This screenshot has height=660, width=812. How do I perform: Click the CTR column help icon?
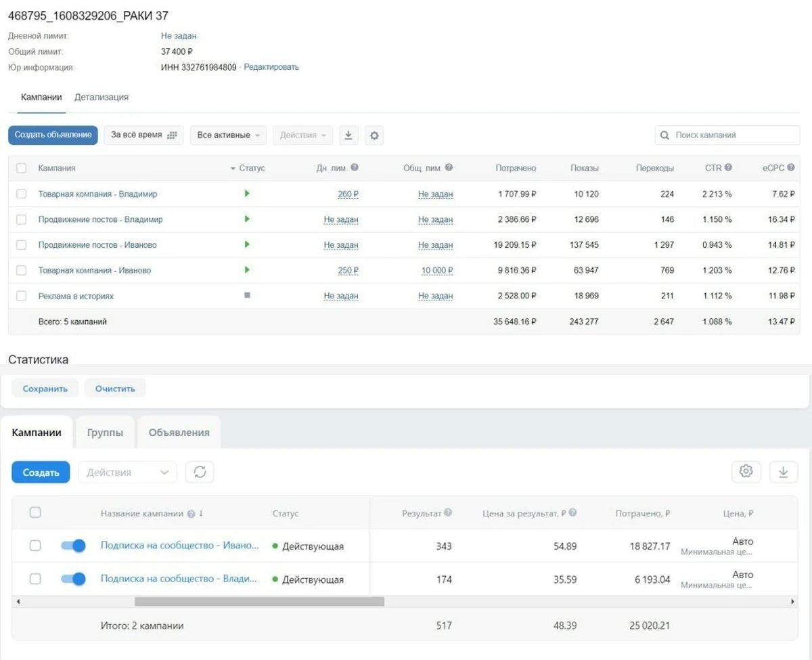728,168
